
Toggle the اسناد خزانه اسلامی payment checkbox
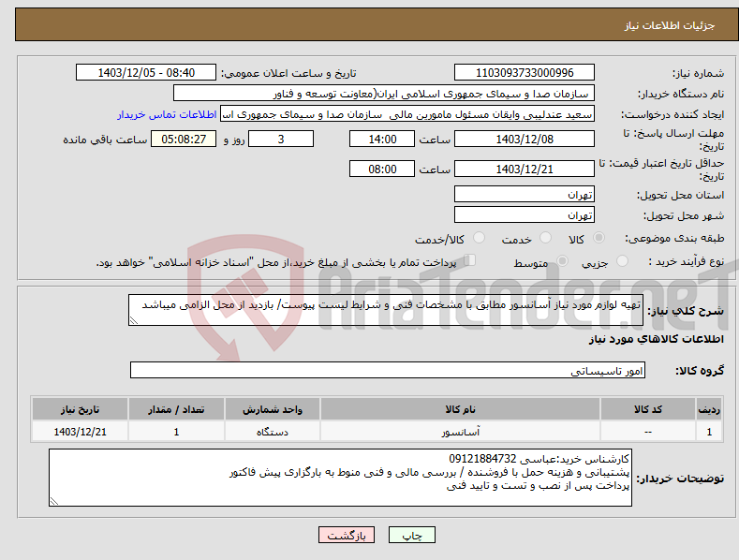tap(470, 259)
